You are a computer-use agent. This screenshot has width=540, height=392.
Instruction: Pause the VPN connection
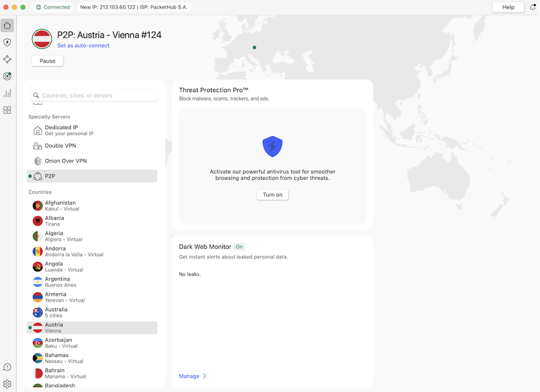(x=48, y=61)
